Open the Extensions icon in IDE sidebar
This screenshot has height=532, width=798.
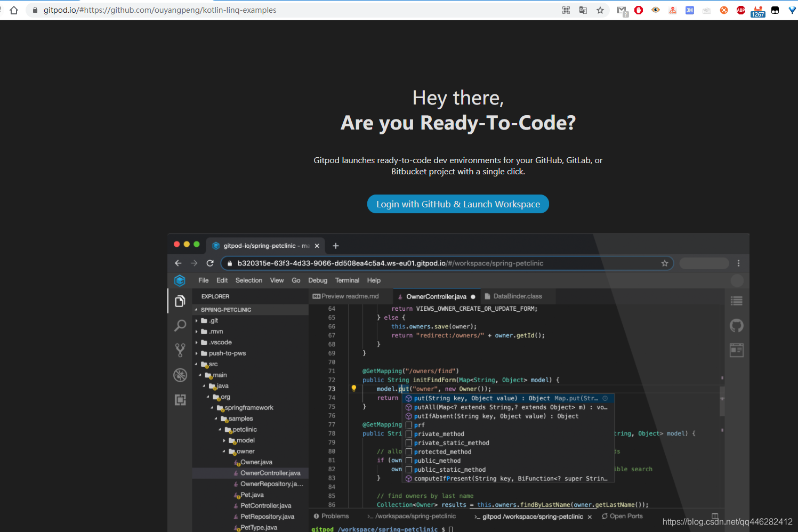(180, 400)
